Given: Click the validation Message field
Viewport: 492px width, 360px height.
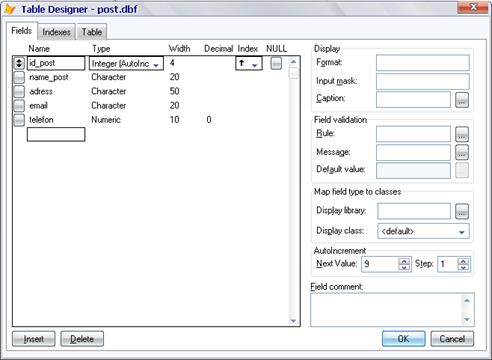Looking at the screenshot, I should click(x=413, y=152).
